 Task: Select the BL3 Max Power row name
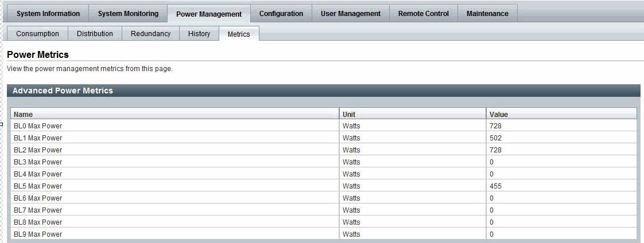coord(38,162)
